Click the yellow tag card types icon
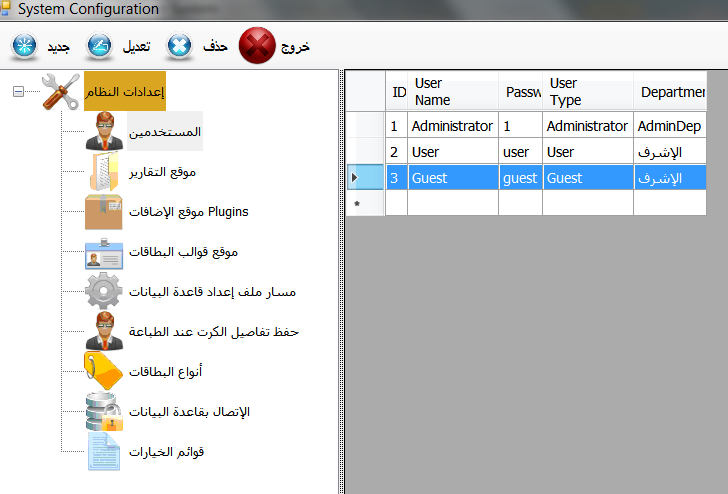 [x=104, y=371]
